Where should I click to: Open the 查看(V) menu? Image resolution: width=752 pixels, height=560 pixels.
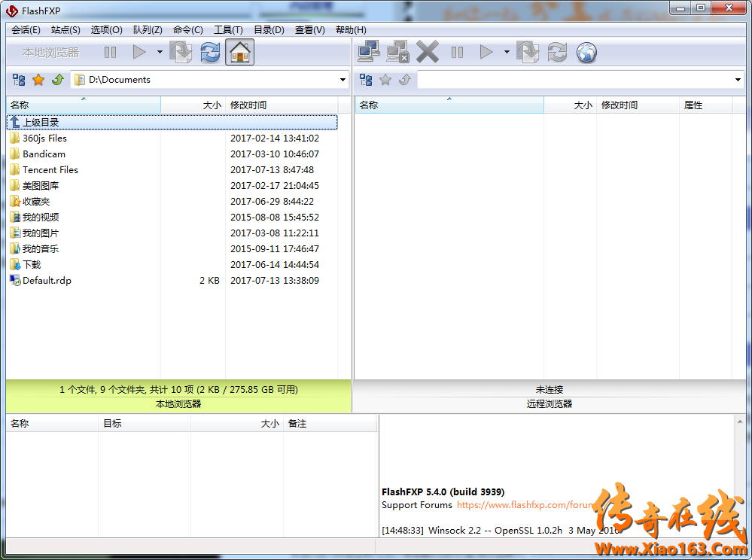click(310, 29)
